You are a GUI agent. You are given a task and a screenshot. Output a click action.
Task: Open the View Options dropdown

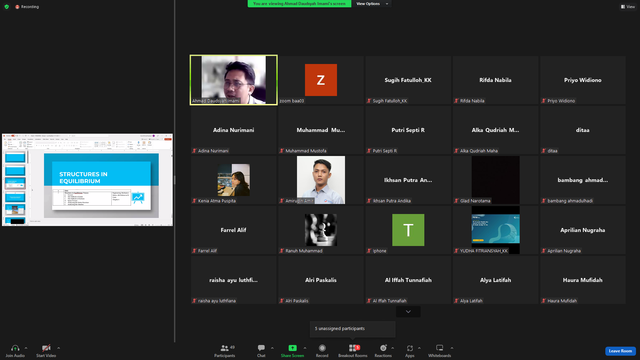[372, 4]
